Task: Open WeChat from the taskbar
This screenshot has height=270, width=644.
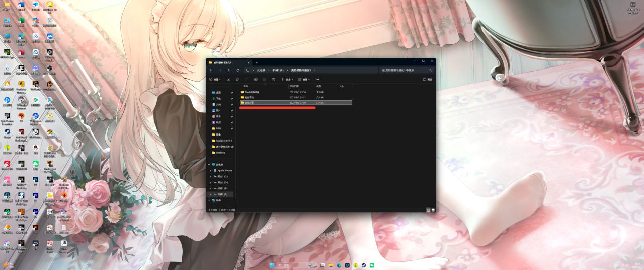Action: point(372,265)
